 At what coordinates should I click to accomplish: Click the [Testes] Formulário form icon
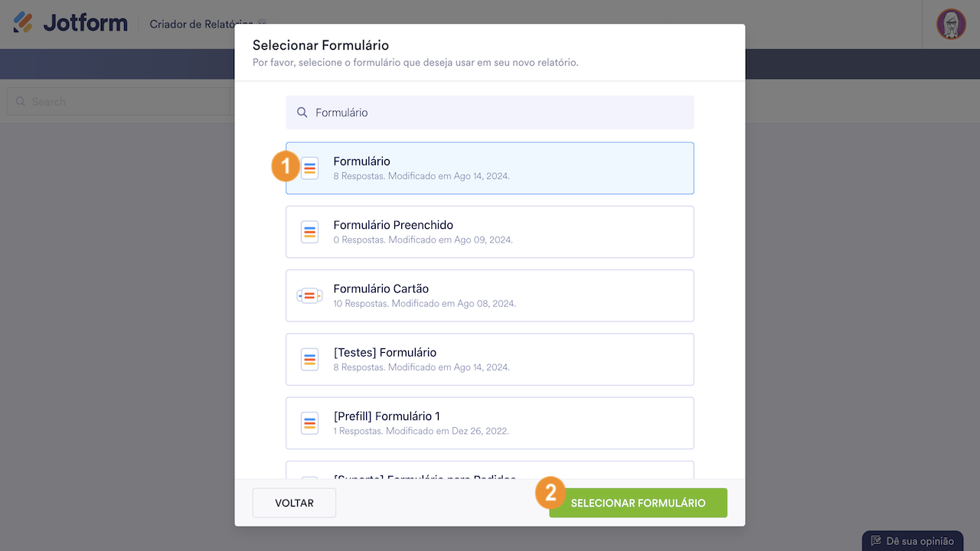tap(309, 359)
